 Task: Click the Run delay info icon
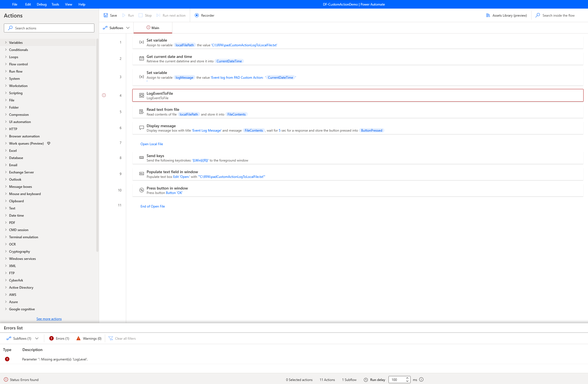point(421,380)
